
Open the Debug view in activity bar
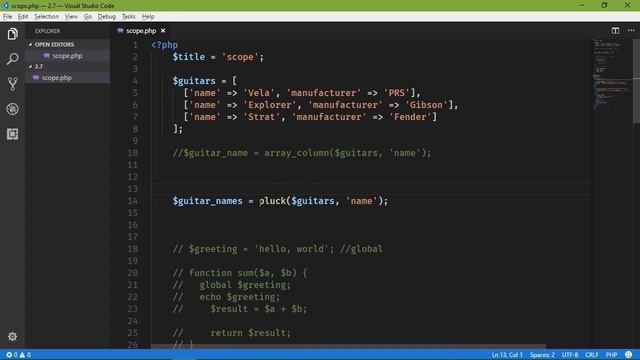tap(12, 109)
